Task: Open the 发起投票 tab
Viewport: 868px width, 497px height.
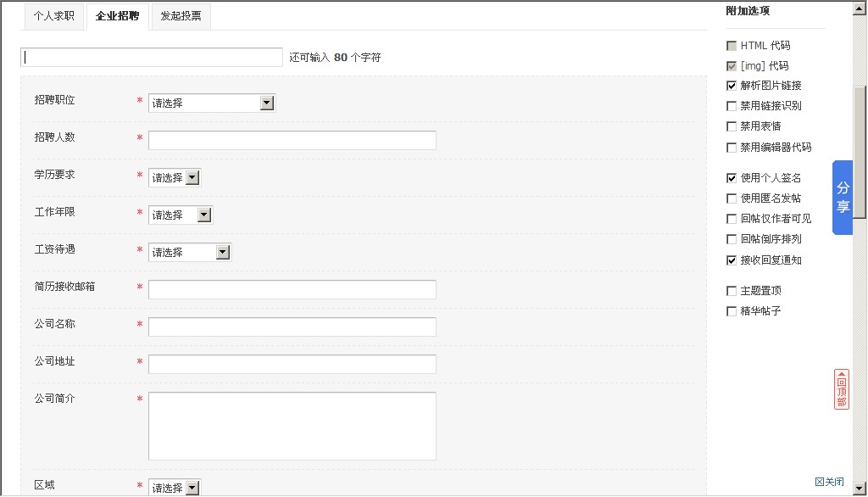Action: pos(181,16)
